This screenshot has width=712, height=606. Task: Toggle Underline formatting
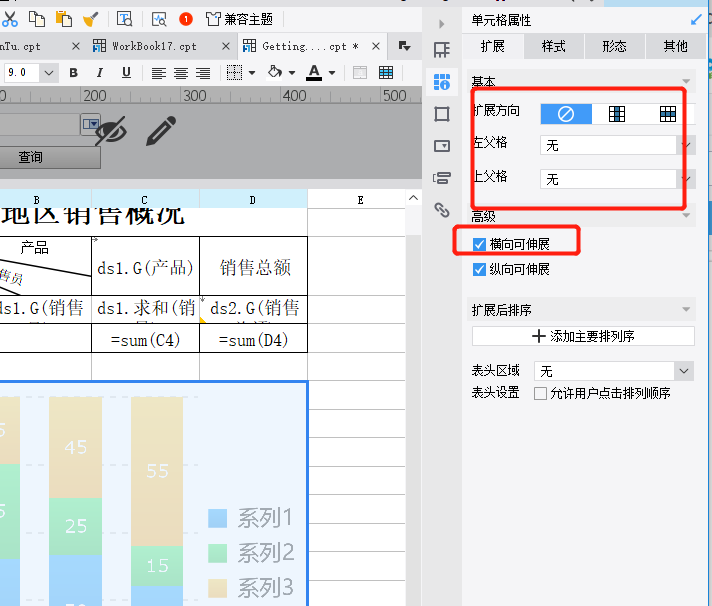(x=126, y=73)
